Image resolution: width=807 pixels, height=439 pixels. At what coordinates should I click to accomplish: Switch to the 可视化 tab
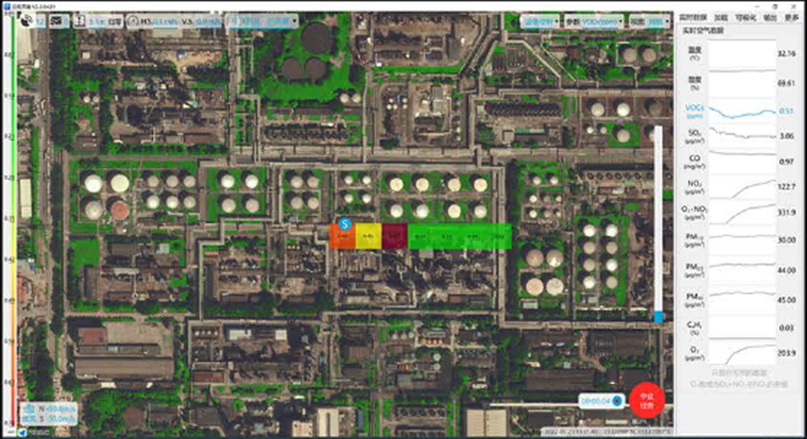click(744, 18)
